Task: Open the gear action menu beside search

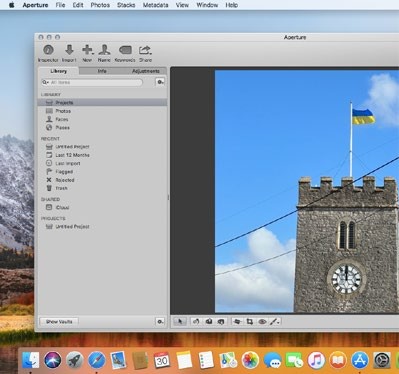Action: click(160, 82)
